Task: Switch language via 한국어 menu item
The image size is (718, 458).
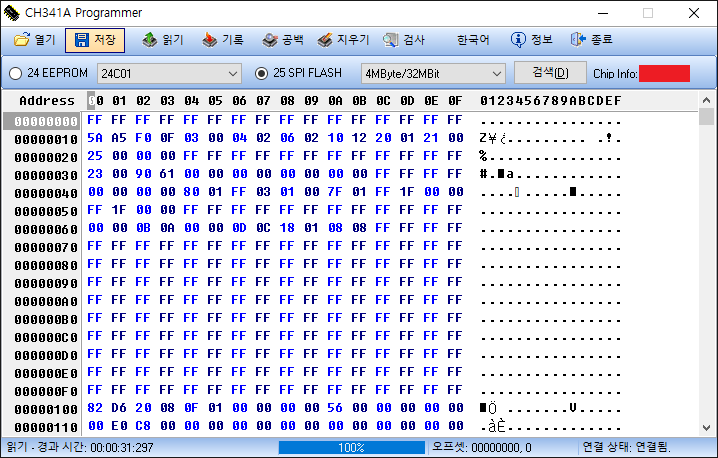Action: click(473, 40)
